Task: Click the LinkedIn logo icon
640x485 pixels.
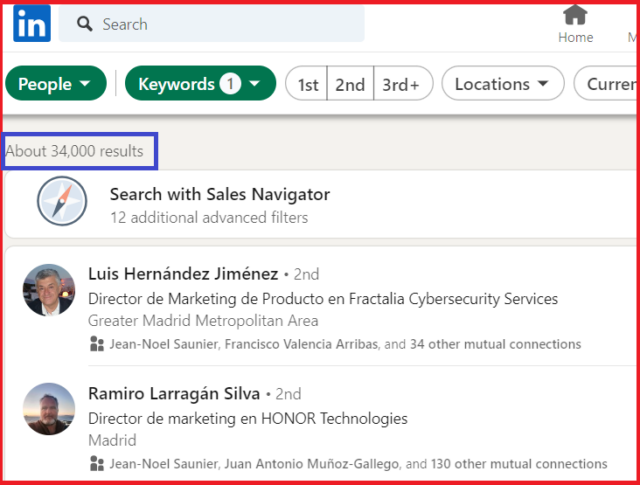Action: pyautogui.click(x=32, y=23)
